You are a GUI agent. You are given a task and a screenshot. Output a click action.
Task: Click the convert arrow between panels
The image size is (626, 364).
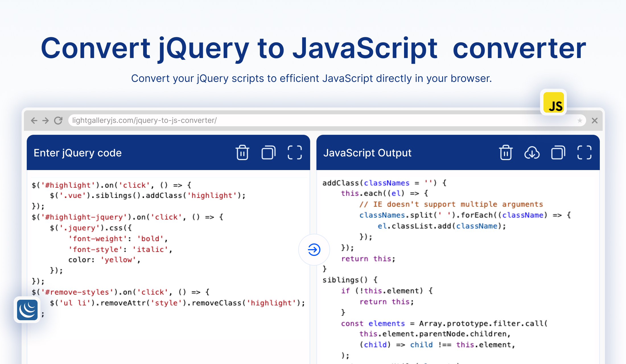pyautogui.click(x=314, y=250)
